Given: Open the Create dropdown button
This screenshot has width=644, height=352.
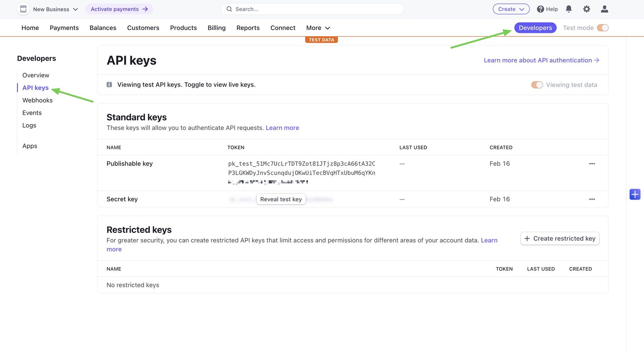Looking at the screenshot, I should 511,9.
